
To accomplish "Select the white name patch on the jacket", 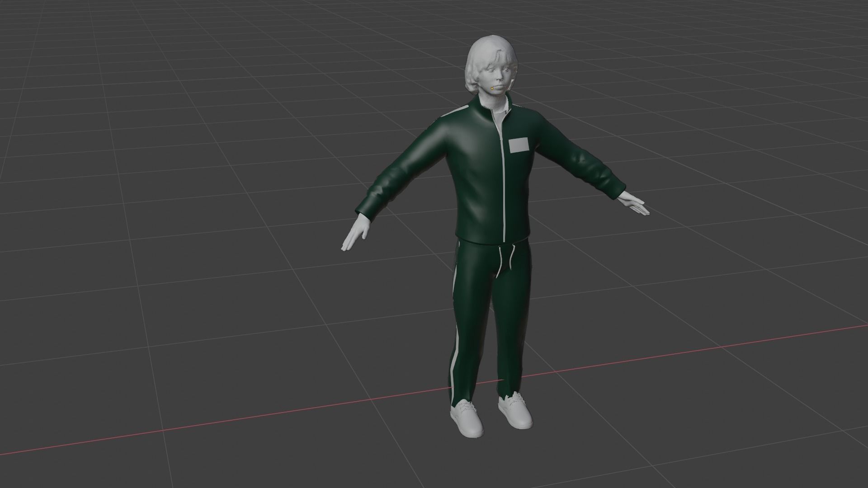I will pyautogui.click(x=519, y=146).
